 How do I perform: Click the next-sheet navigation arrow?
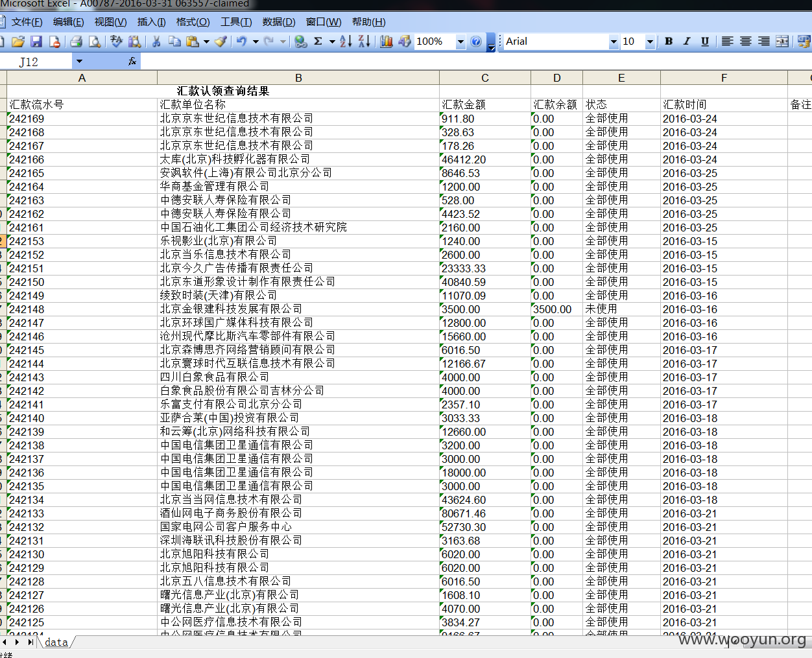coord(17,642)
